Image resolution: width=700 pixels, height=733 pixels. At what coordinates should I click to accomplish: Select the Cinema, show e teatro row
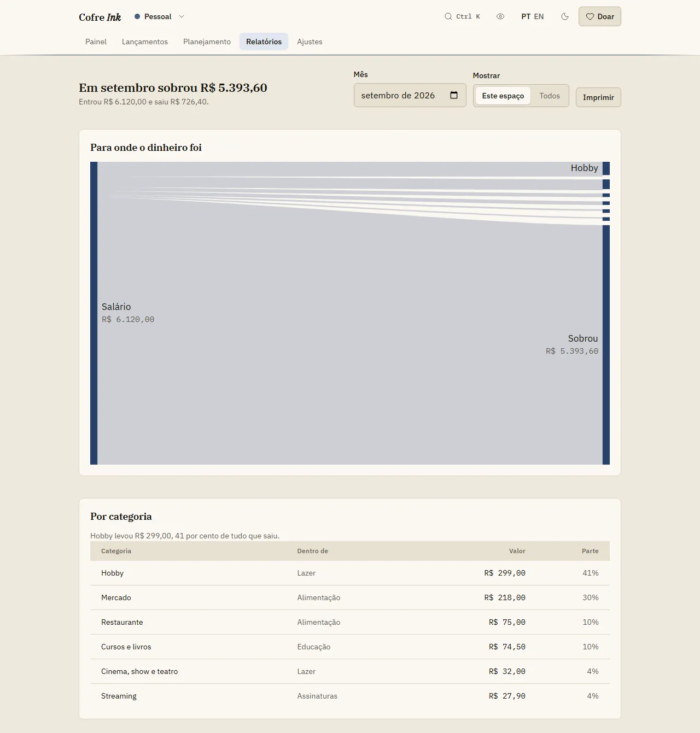(350, 671)
